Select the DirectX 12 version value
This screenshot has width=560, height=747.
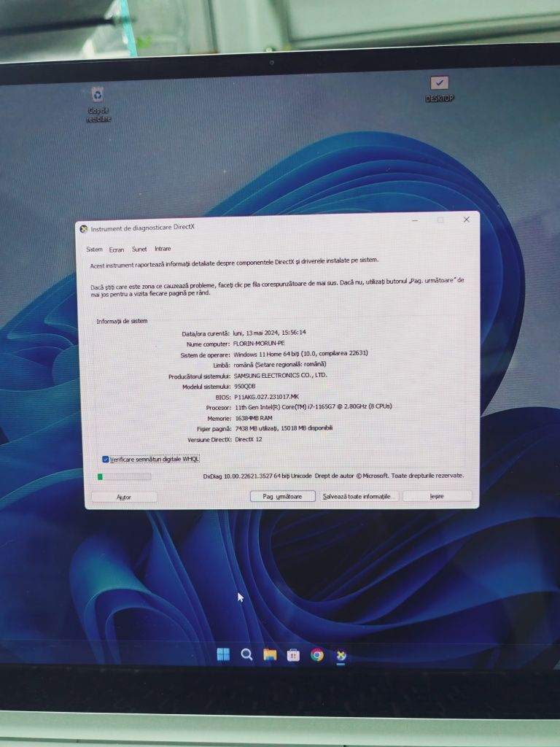coord(249,439)
